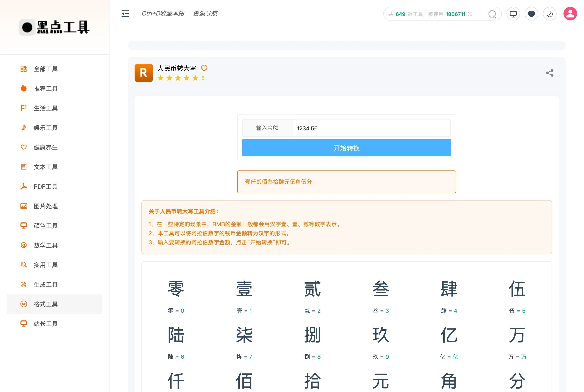This screenshot has width=584, height=392.
Task: Click the 黑点工具 site logo
Action: [54, 27]
